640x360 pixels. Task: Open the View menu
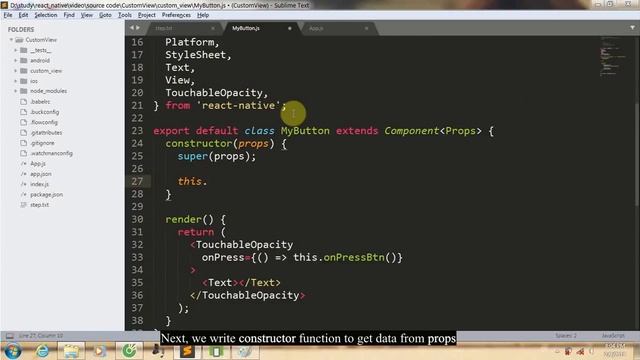[x=87, y=15]
